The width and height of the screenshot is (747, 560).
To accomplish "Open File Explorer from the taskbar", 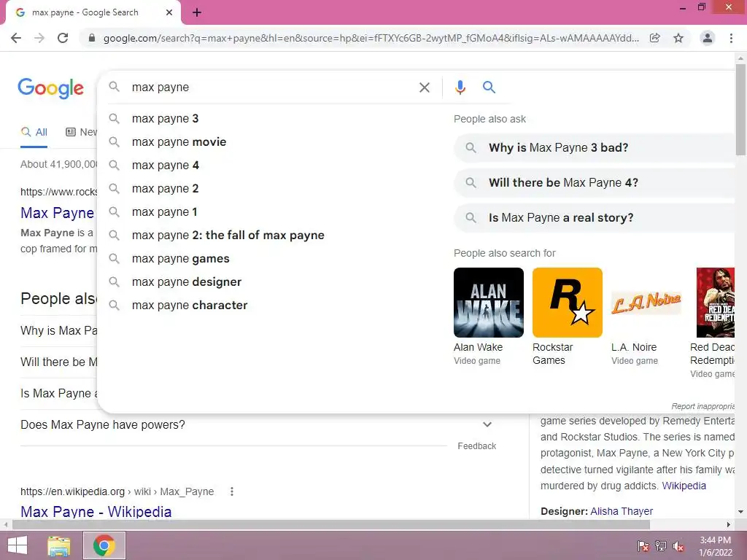I will pyautogui.click(x=60, y=545).
